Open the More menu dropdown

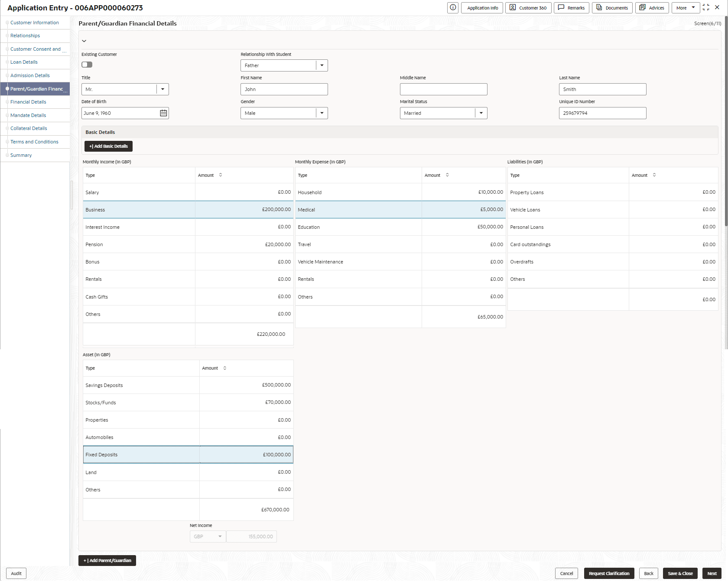tap(686, 8)
